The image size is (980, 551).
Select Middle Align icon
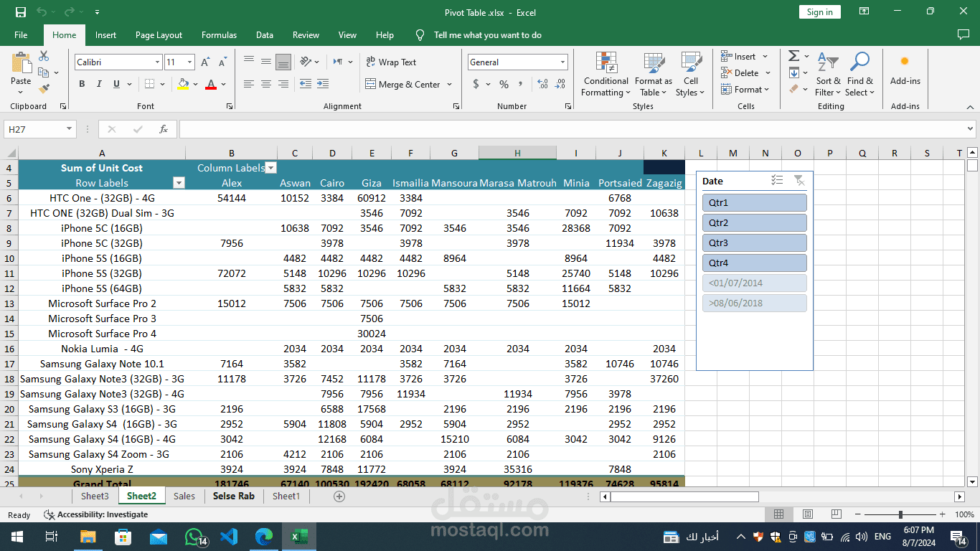point(266,62)
